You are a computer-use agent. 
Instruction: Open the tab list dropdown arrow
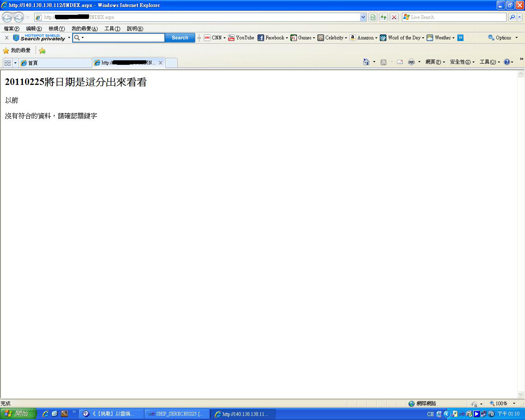[x=15, y=63]
